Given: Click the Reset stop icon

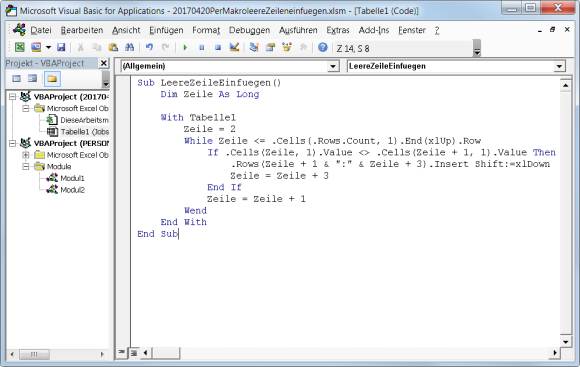Looking at the screenshot, I should pyautogui.click(x=218, y=47).
